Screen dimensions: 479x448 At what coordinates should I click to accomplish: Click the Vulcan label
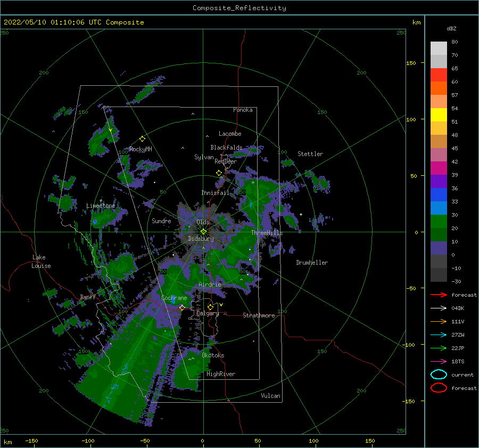(270, 396)
